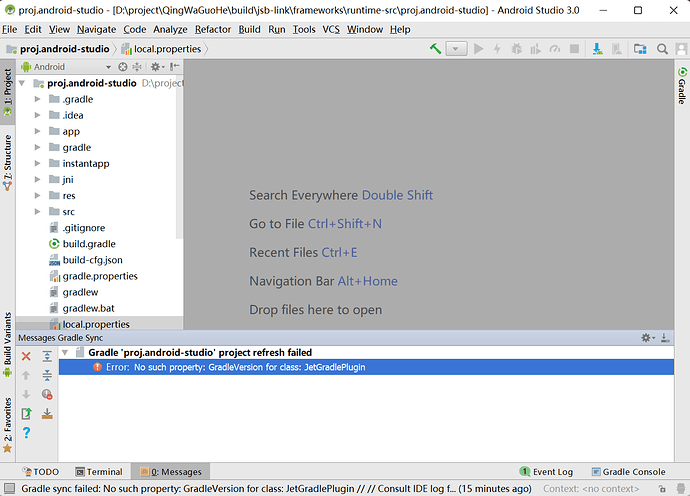This screenshot has height=496, width=690.
Task: Open the TODO tool window button
Action: point(40,471)
